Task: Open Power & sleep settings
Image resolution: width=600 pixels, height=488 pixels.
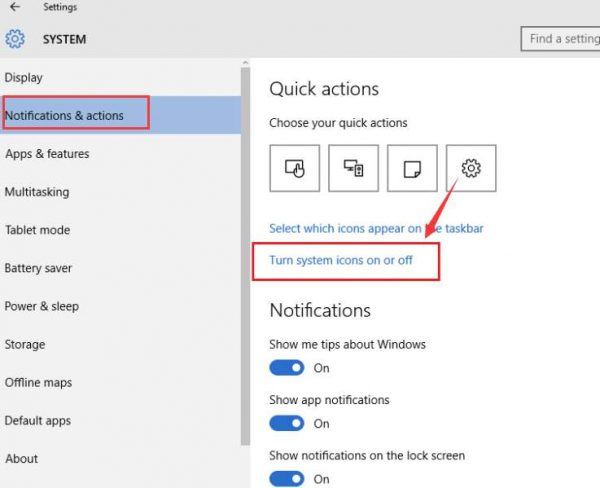Action: coord(120,306)
